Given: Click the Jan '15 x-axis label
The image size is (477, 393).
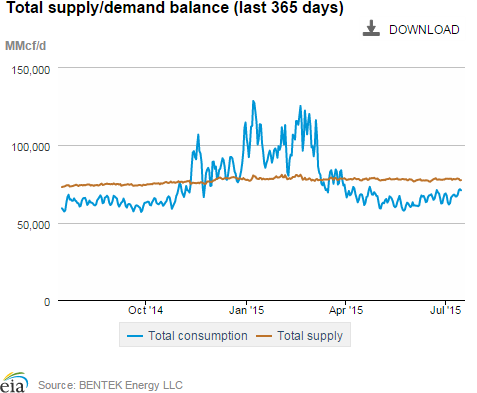Looking at the screenshot, I should (x=246, y=310).
